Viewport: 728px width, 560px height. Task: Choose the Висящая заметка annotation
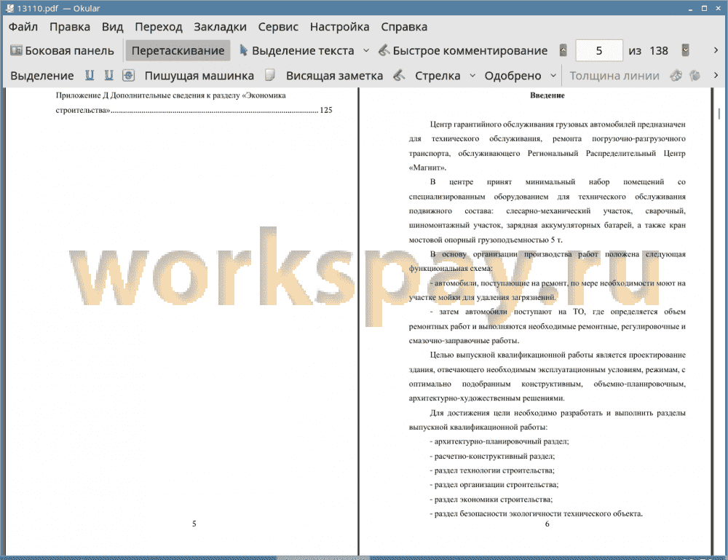coord(334,76)
